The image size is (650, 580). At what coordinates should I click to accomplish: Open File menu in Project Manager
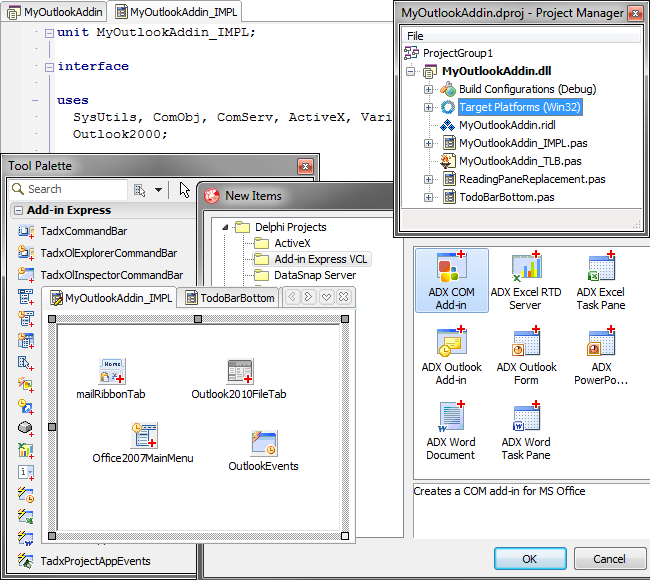pyautogui.click(x=415, y=36)
